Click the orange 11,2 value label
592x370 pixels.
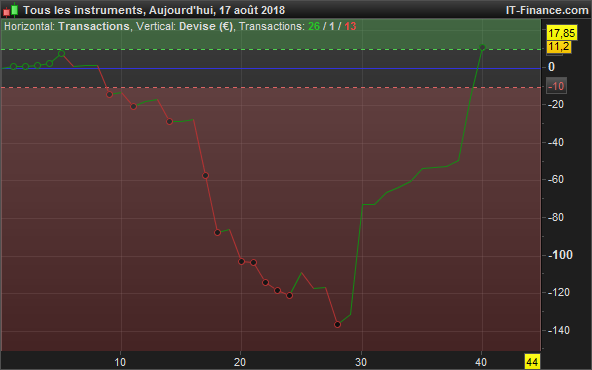click(558, 47)
